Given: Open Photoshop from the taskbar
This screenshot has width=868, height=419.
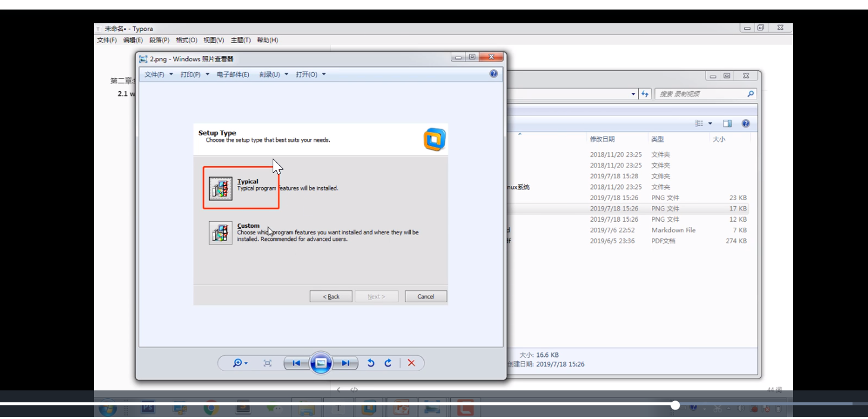Looking at the screenshot, I should [148, 409].
